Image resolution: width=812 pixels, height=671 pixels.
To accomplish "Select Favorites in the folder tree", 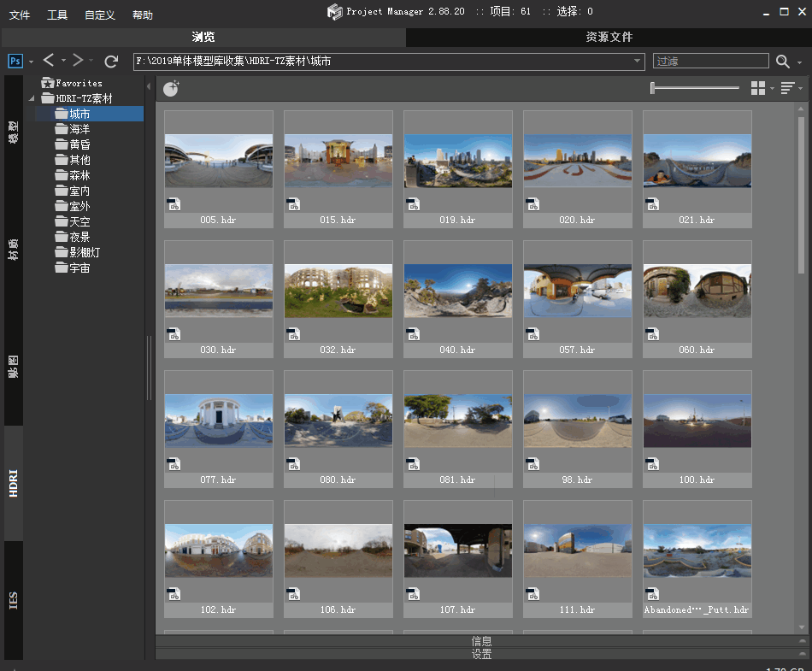I will point(72,84).
